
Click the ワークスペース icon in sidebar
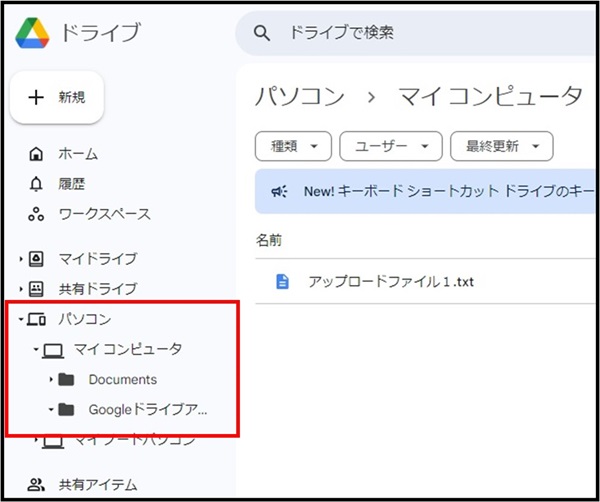tap(37, 214)
